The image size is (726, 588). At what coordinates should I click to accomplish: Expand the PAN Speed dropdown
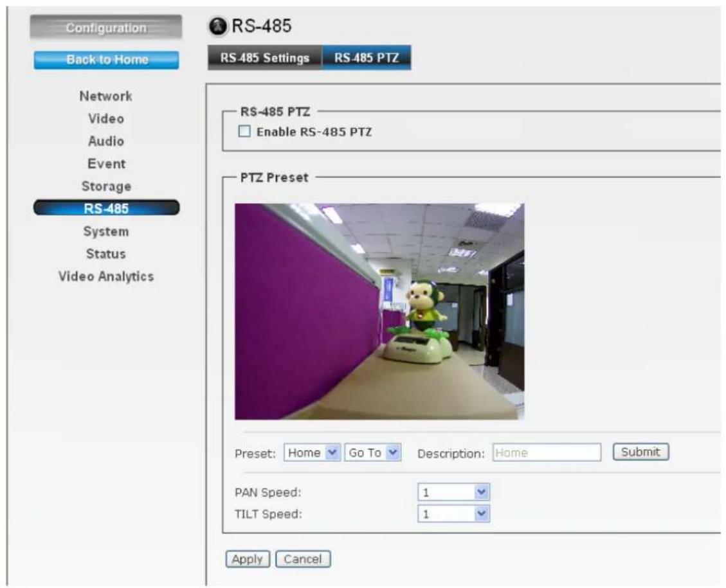pyautogui.click(x=454, y=492)
